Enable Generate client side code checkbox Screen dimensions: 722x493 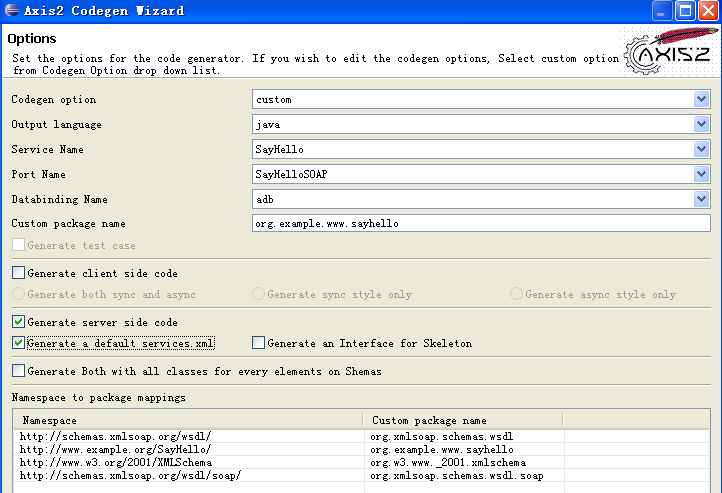[18, 273]
